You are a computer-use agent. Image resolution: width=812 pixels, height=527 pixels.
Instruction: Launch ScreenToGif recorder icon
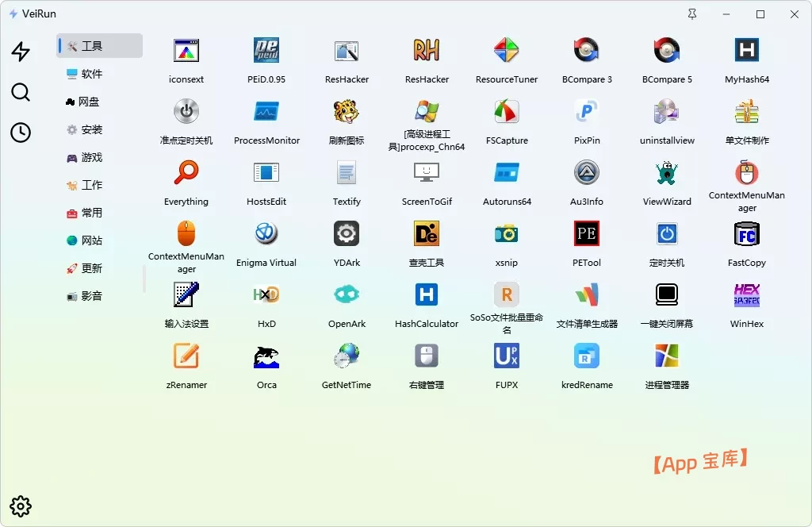pyautogui.click(x=427, y=172)
